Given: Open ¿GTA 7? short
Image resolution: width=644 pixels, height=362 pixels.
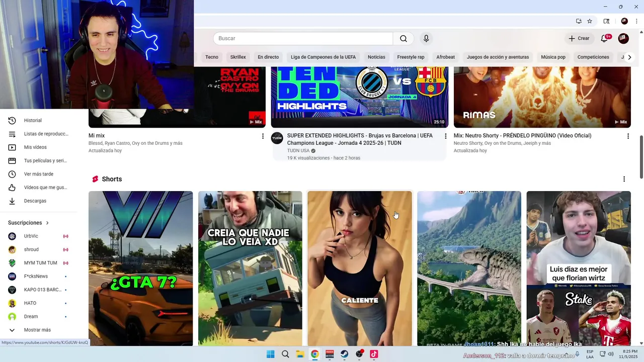Looking at the screenshot, I should point(140,268).
